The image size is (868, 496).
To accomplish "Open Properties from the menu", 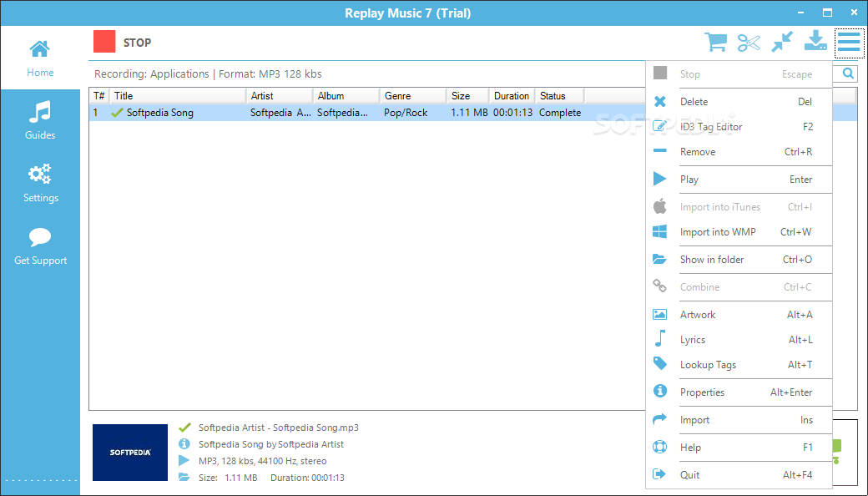I will (x=739, y=392).
